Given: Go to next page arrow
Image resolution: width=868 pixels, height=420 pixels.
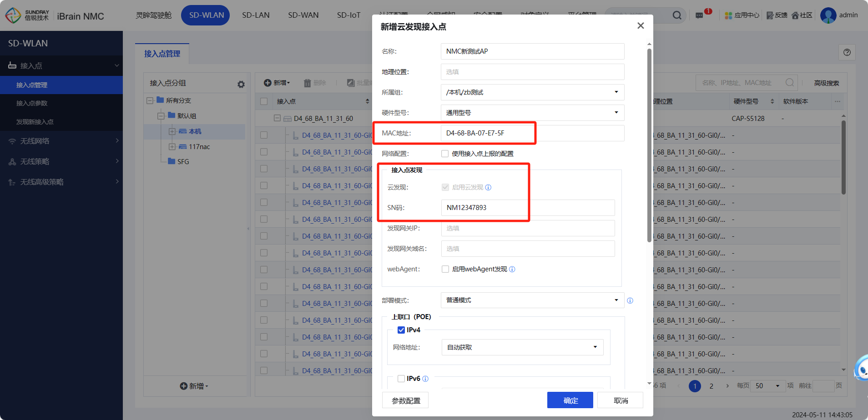Looking at the screenshot, I should 727,386.
